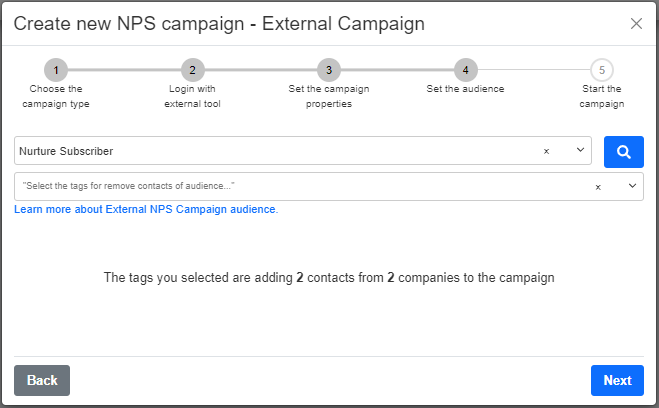Focus the tags for remove contacts input

pyautogui.click(x=303, y=186)
